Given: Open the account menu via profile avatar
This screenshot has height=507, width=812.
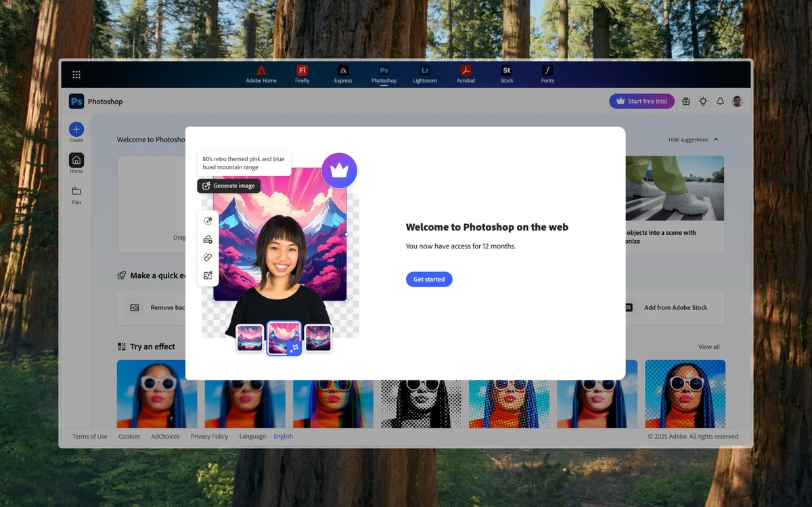Looking at the screenshot, I should point(737,101).
